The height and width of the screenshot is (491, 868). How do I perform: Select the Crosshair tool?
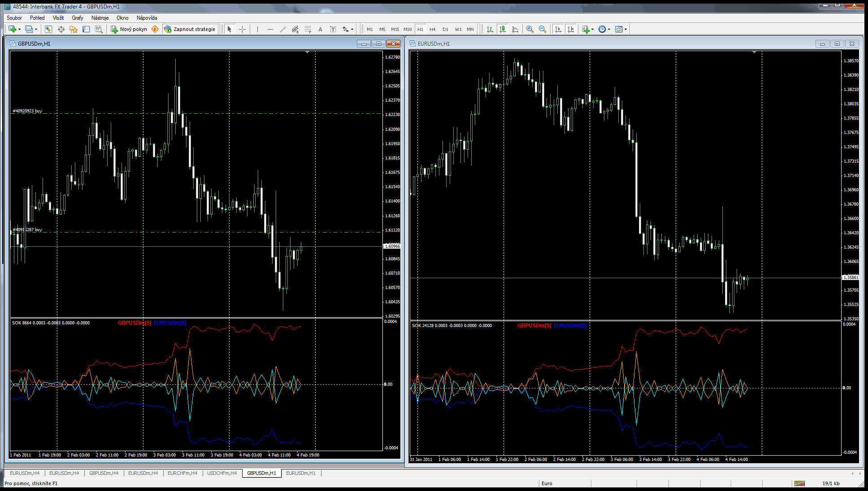point(242,29)
